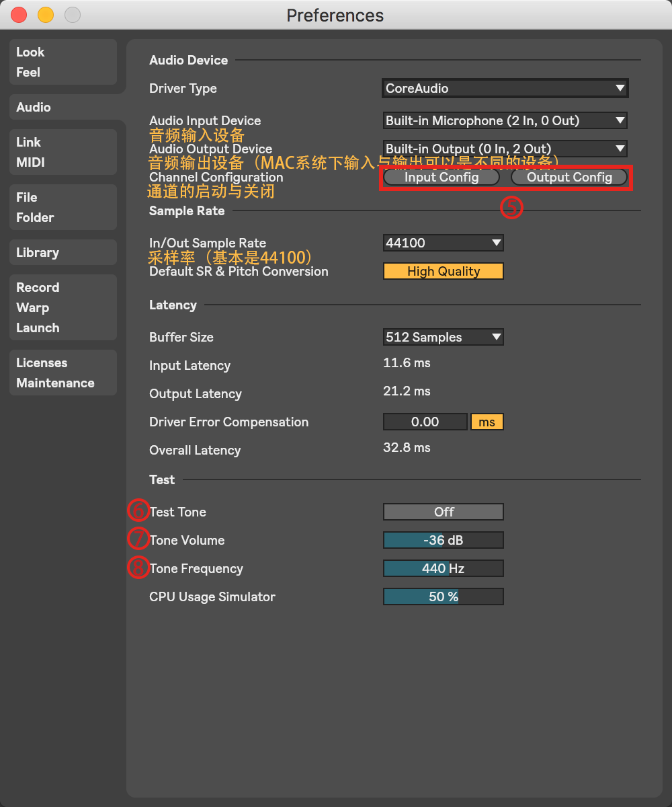Image resolution: width=672 pixels, height=807 pixels.
Task: Open the Buffer Size dropdown
Action: pos(443,337)
